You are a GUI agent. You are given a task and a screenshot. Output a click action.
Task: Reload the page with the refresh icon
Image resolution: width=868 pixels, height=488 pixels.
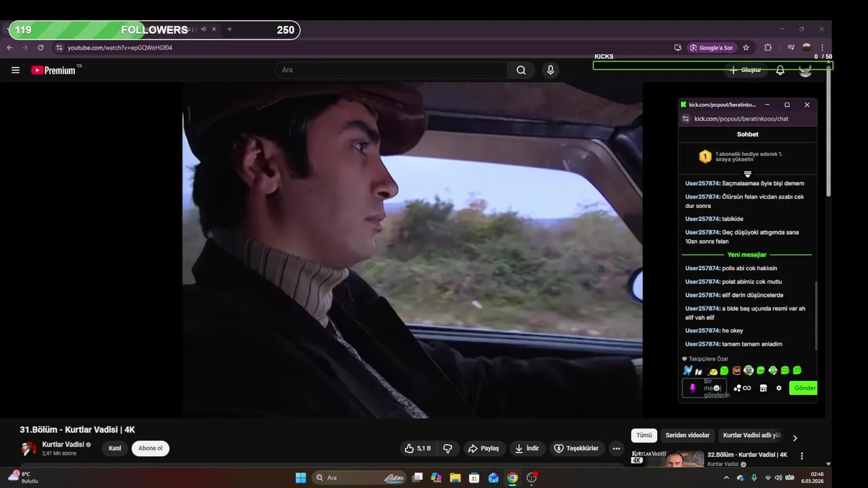coord(41,47)
